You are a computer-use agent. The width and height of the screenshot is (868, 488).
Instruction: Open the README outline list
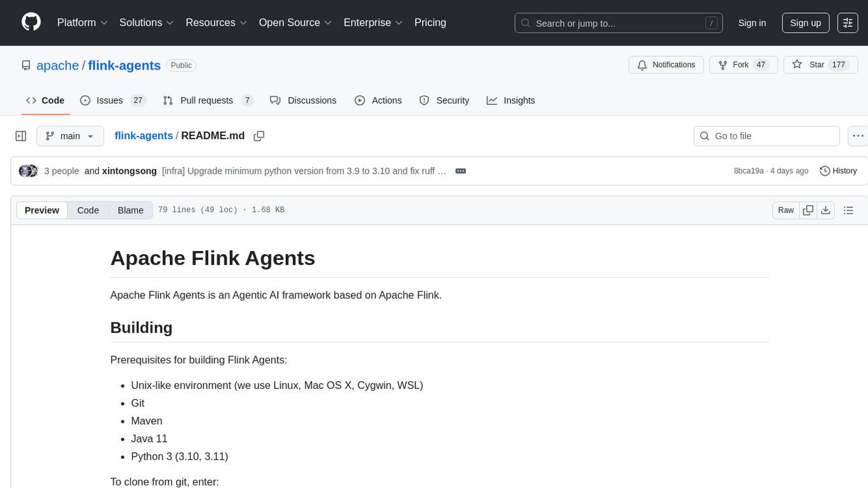pos(848,210)
